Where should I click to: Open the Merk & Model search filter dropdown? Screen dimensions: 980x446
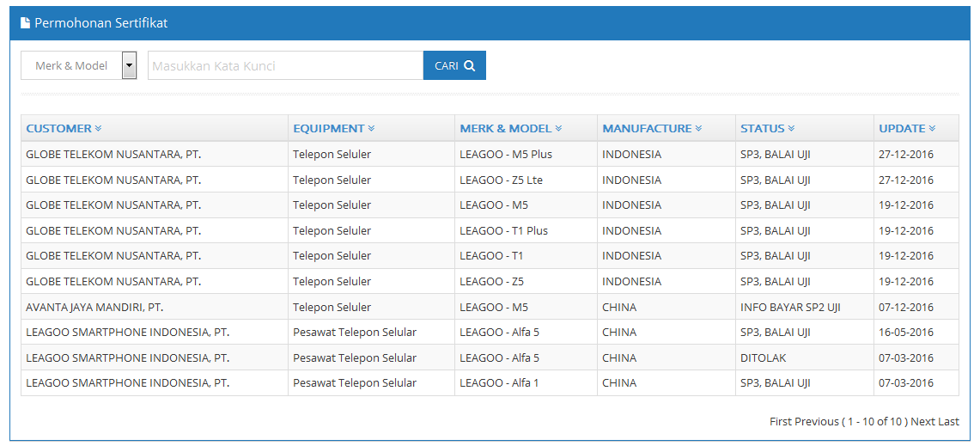[79, 65]
